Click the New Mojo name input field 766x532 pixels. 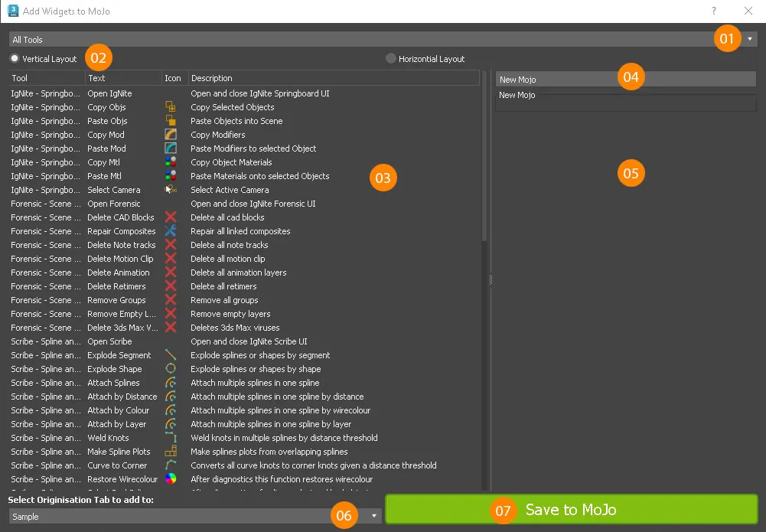click(x=626, y=79)
